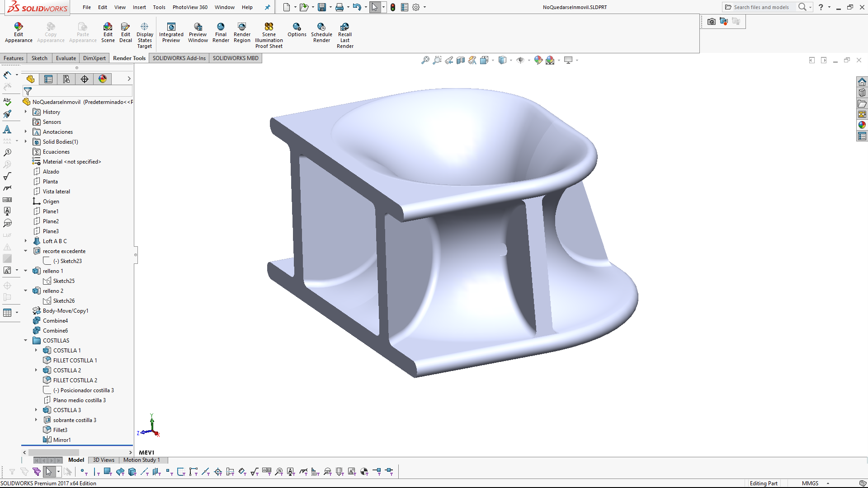
Task: Open Edit Scene tool
Action: [x=108, y=33]
